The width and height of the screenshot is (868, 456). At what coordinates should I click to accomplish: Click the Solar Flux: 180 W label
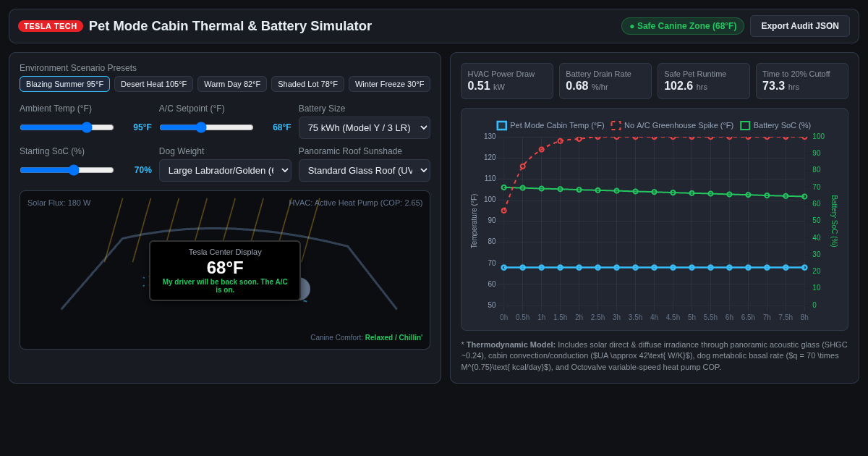pyautogui.click(x=59, y=203)
